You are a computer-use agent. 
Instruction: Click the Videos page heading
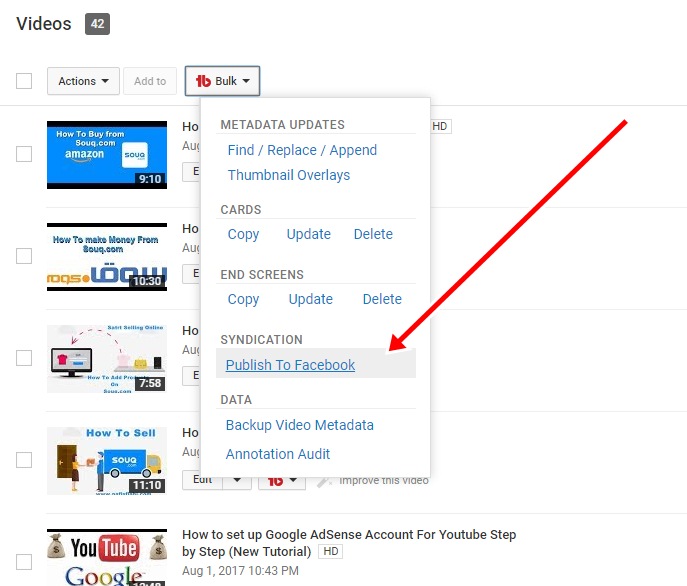44,24
